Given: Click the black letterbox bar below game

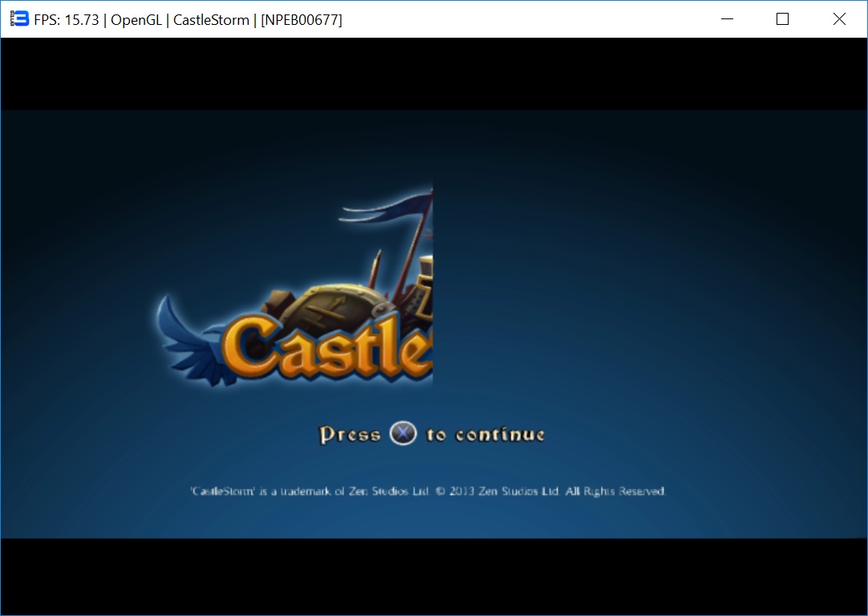Looking at the screenshot, I should point(433,574).
